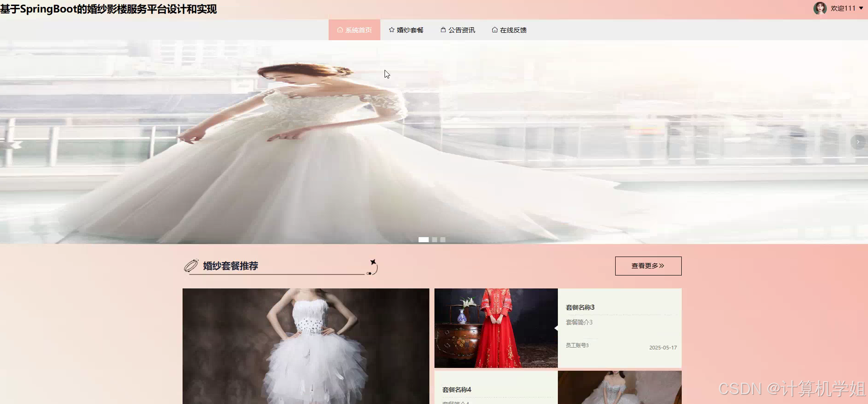Open 在线反馈 feedback page

[x=509, y=30]
